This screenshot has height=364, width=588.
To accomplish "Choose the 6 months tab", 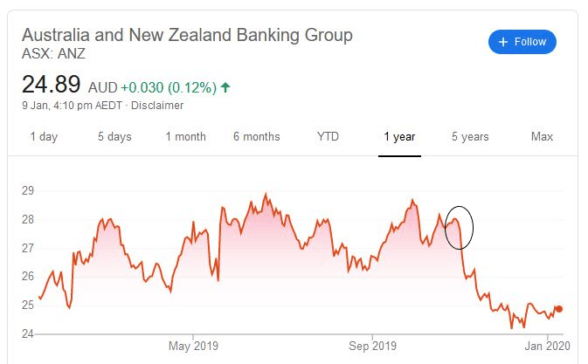I will (257, 136).
